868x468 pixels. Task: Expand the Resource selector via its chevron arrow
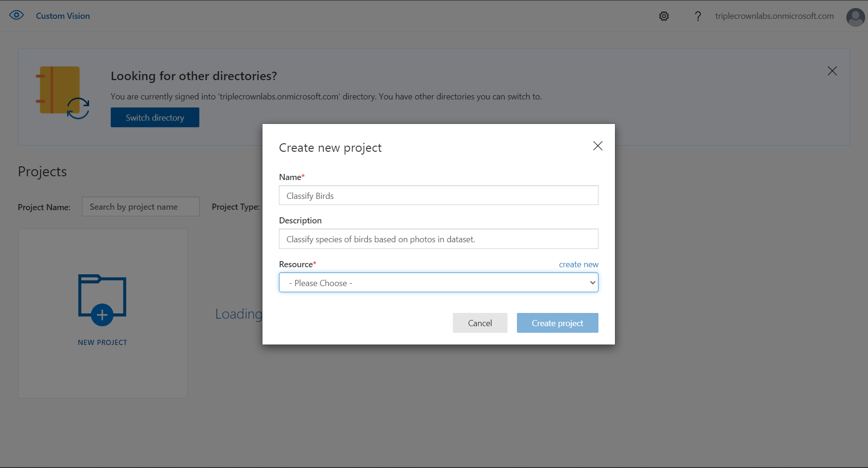[592, 282]
